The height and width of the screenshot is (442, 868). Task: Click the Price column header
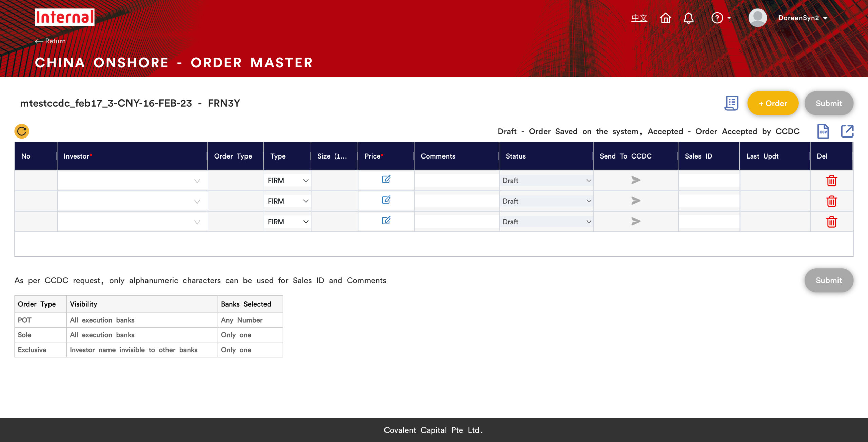click(386, 156)
